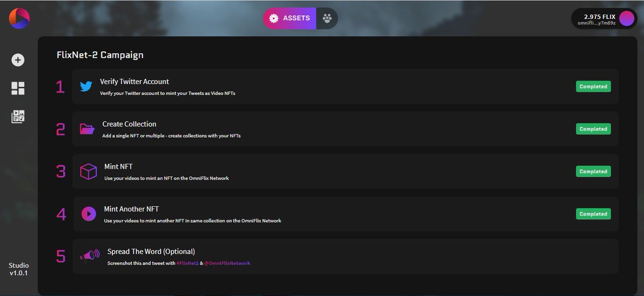Open the dashboard grid icon in sidebar
644x296 pixels.
point(18,88)
